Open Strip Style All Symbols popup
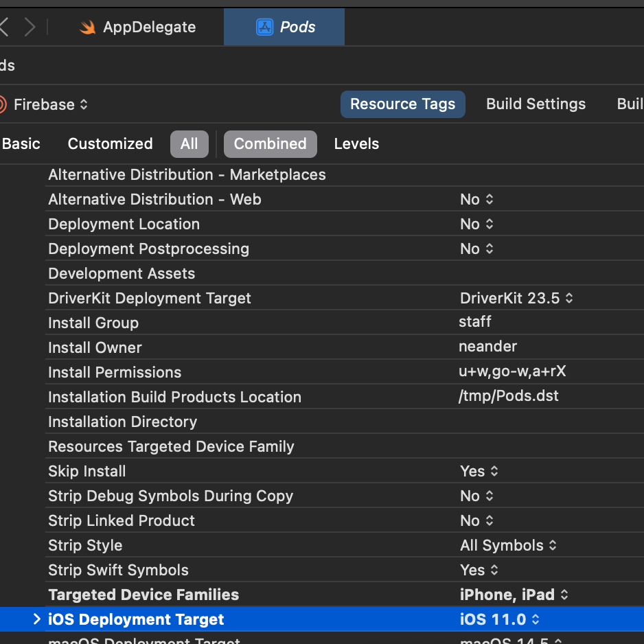Image resolution: width=644 pixels, height=644 pixels. [509, 545]
